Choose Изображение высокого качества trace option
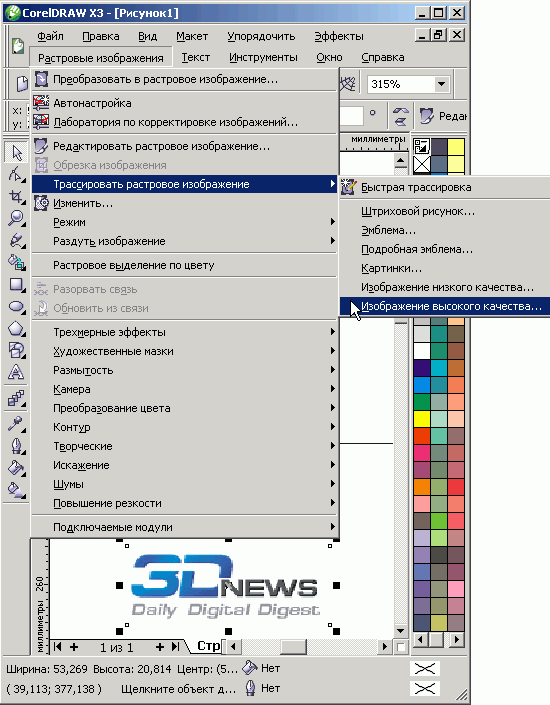 pos(444,307)
